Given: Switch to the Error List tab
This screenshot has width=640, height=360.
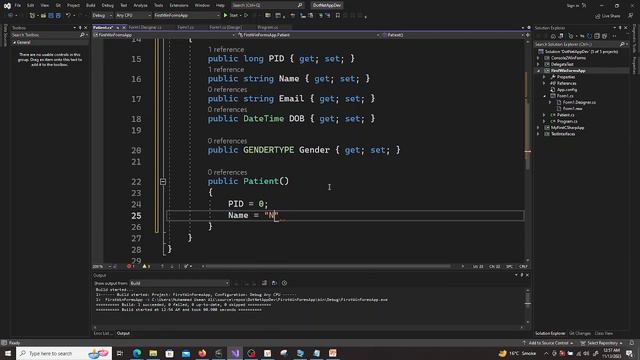Looking at the screenshot, I should point(102,333).
